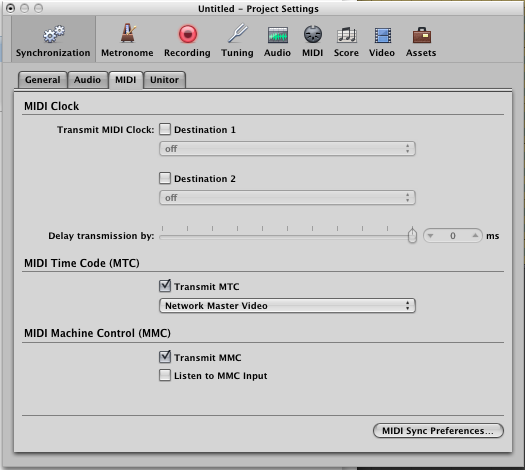Open the Audio settings pane
This screenshot has height=470, width=525.
click(x=277, y=41)
